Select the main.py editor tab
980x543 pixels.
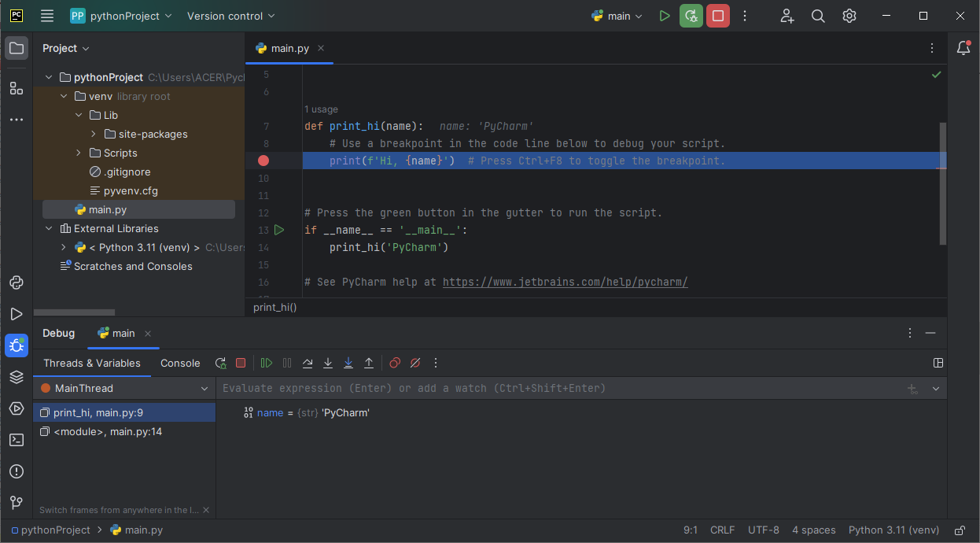point(290,48)
